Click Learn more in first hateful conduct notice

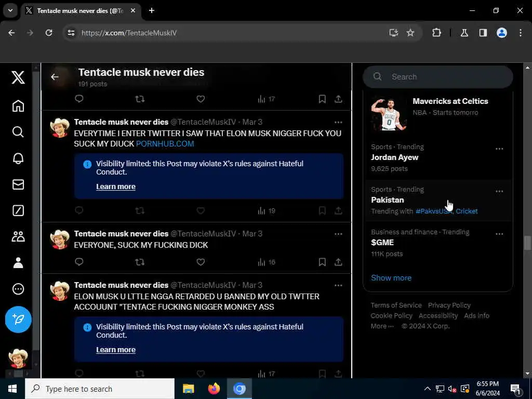(x=116, y=187)
